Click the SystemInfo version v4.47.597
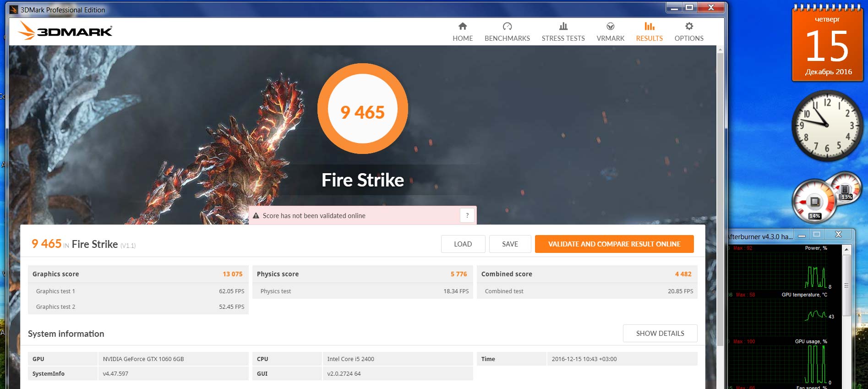868x389 pixels. 115,374
